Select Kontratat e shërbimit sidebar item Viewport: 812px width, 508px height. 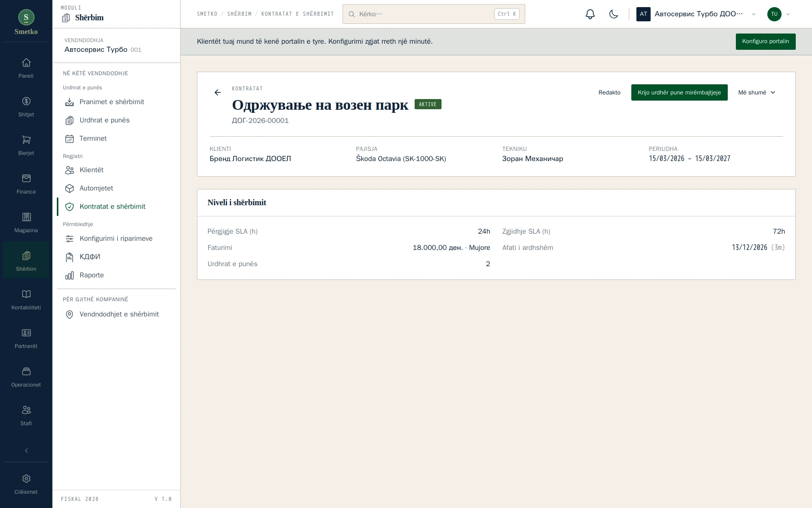pos(116,207)
